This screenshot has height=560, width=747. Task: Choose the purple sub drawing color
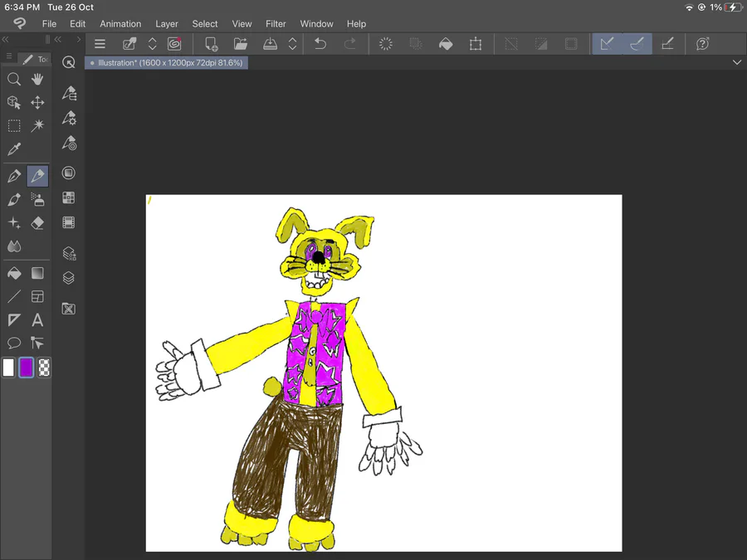[27, 368]
